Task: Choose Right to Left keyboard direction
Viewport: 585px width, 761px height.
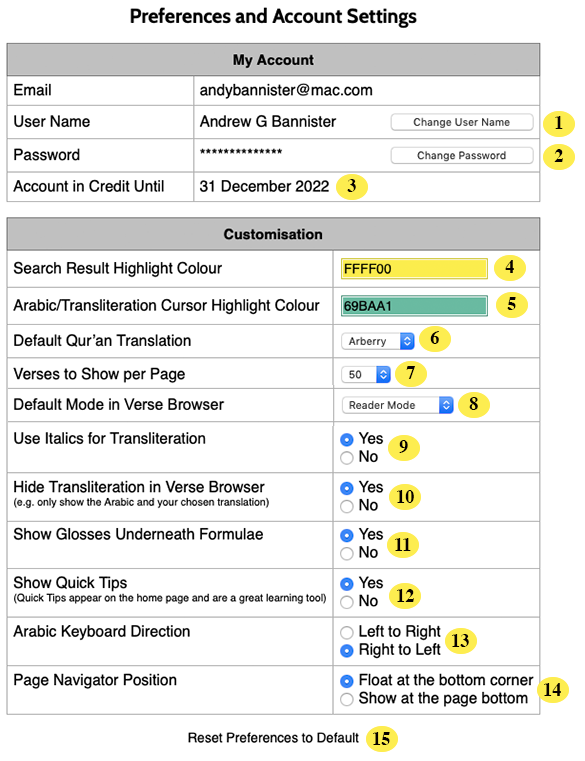Action: [x=347, y=651]
